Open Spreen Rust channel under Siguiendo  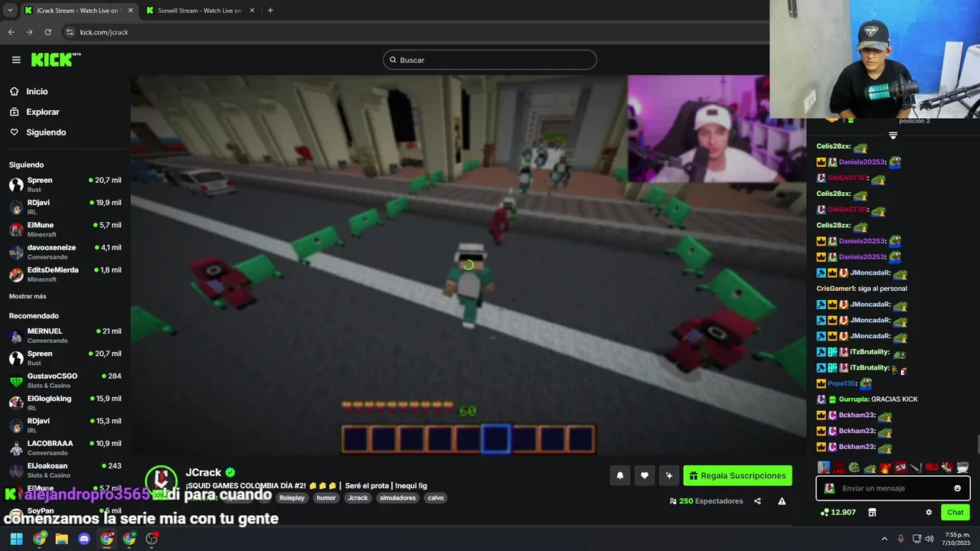coord(65,184)
